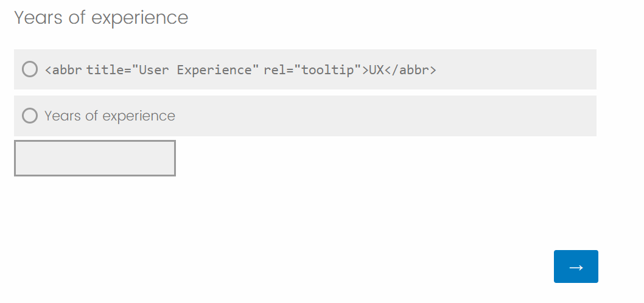This screenshot has height=303, width=644.
Task: Pick the first radio choice in the list
Action: pos(30,69)
